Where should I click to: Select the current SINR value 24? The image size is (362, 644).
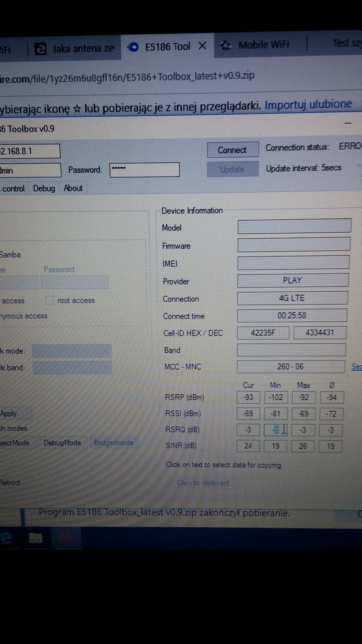click(248, 446)
